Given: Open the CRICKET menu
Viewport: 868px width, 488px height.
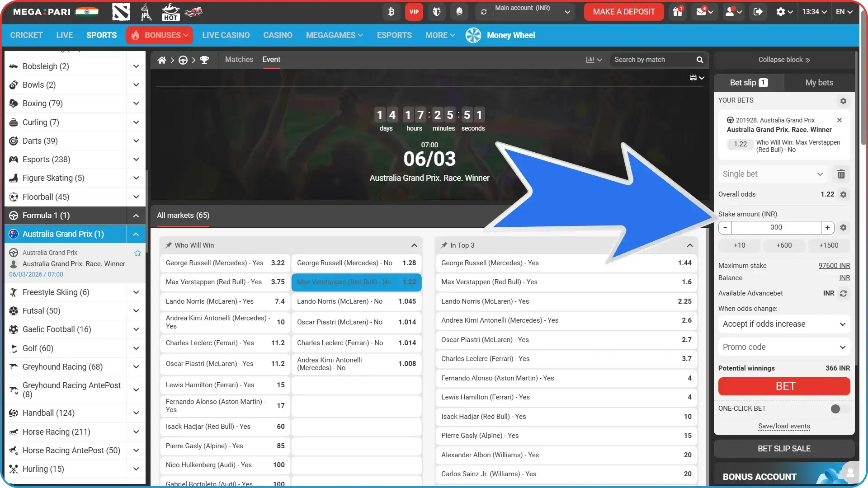Looking at the screenshot, I should (26, 35).
